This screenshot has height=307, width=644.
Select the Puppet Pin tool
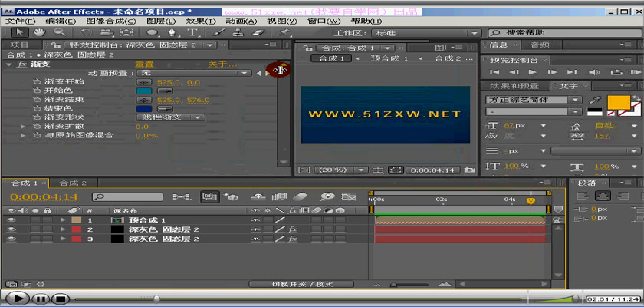click(284, 32)
